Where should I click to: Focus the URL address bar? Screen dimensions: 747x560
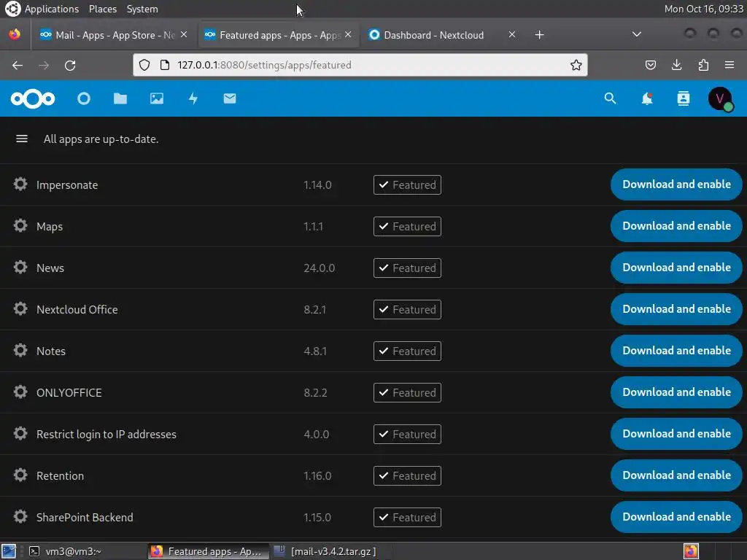[x=360, y=65]
